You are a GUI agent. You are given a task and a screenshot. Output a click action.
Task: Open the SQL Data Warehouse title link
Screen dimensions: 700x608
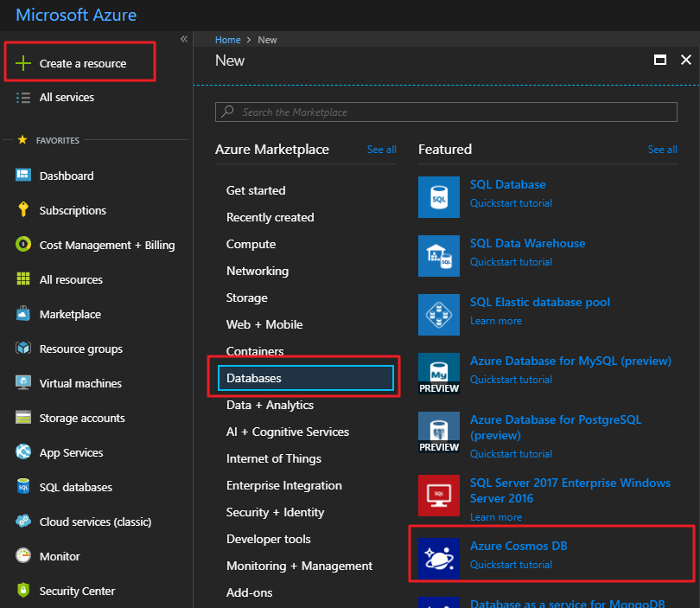click(527, 243)
